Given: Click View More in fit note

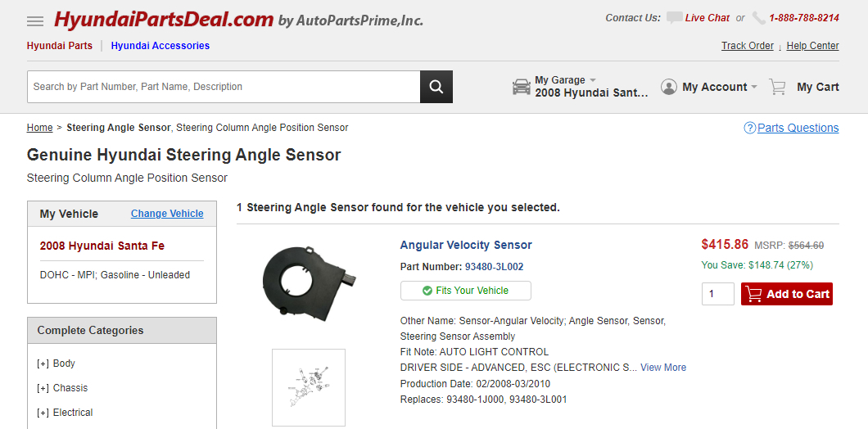Looking at the screenshot, I should [663, 368].
